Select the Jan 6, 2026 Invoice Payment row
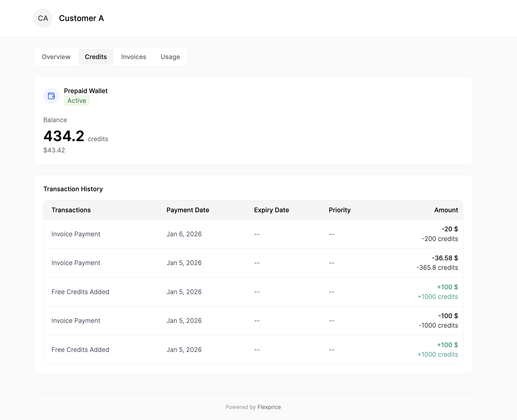 tap(253, 234)
